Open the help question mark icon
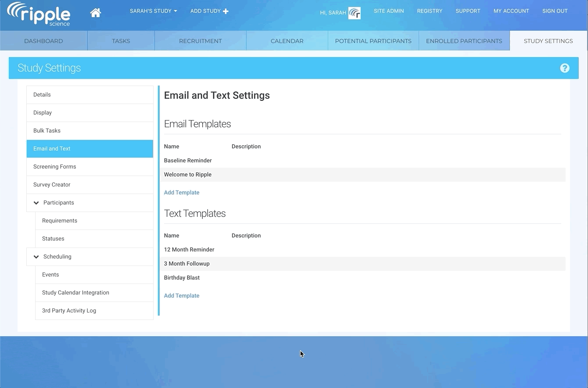Screen dimensions: 588x388 tap(564, 68)
